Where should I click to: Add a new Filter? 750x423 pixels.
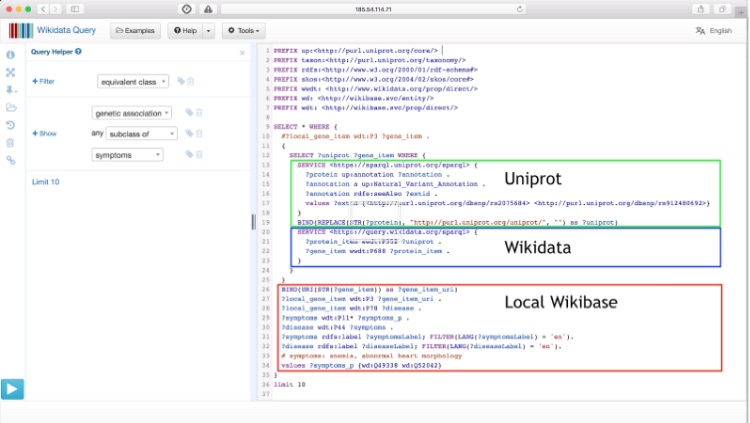[x=43, y=81]
